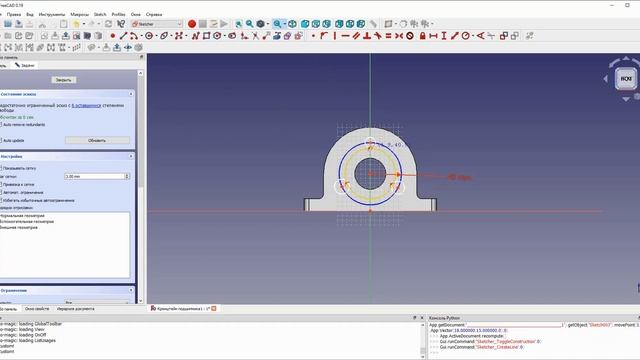Apply the Tangent constraint
This screenshot has height=360, width=640.
[378, 36]
